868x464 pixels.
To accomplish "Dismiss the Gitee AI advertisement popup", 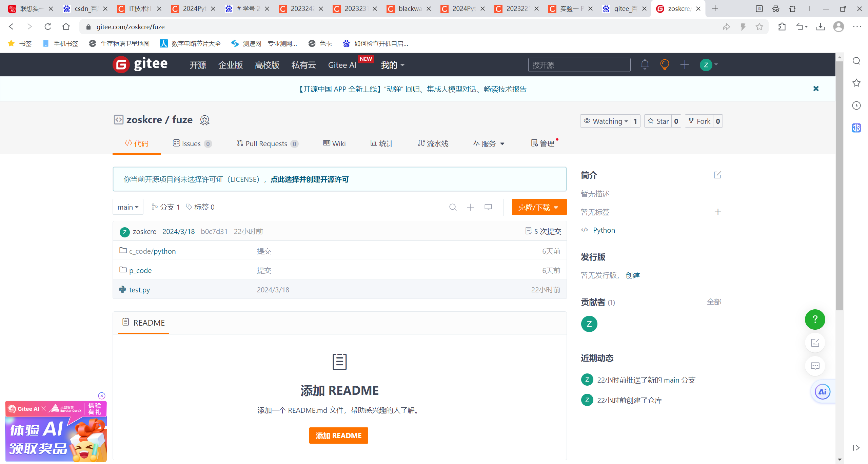I will [102, 395].
